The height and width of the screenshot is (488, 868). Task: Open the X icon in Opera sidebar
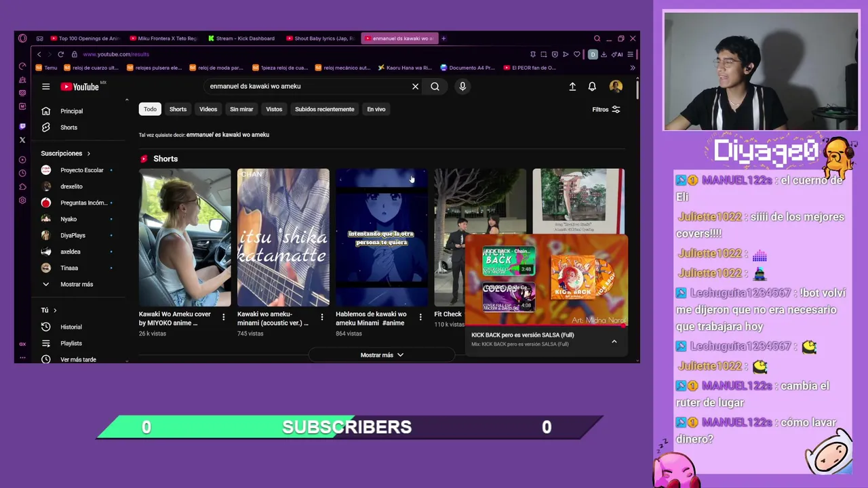(x=22, y=140)
